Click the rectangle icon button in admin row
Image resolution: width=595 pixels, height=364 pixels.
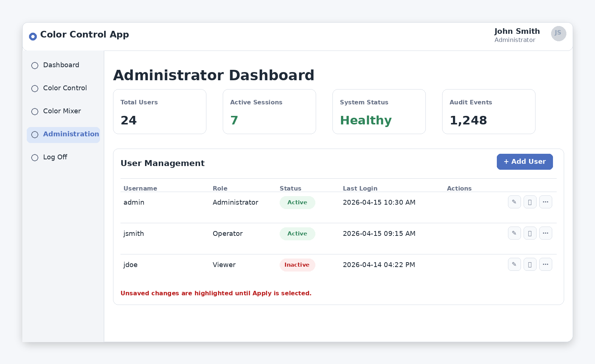click(530, 202)
